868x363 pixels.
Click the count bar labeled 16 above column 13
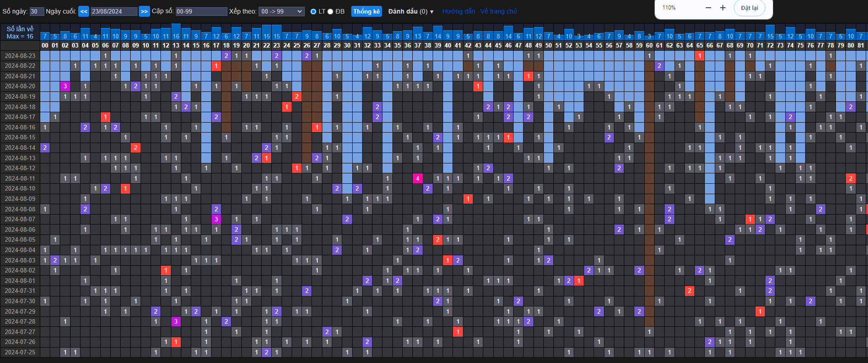tap(176, 32)
